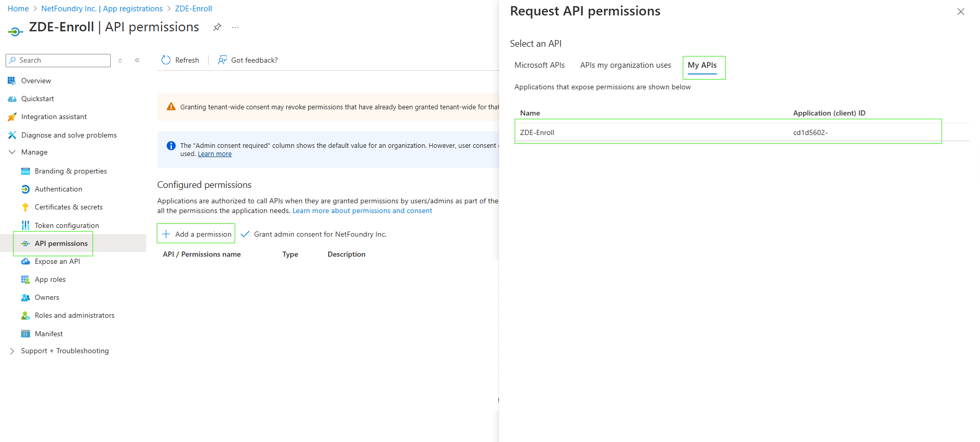Click the cd1d5602- application ID cell
Viewport: 980px width, 442px height.
pyautogui.click(x=810, y=132)
